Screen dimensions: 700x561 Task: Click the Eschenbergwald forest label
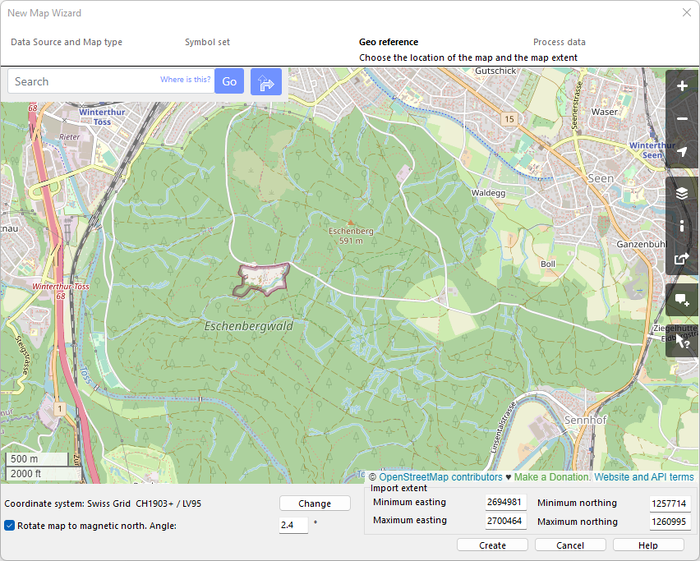click(x=249, y=326)
